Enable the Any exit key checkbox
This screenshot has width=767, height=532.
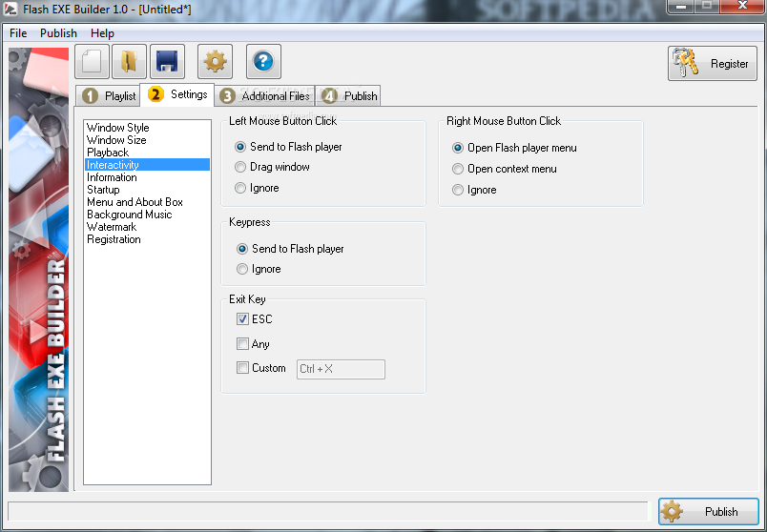pyautogui.click(x=242, y=344)
